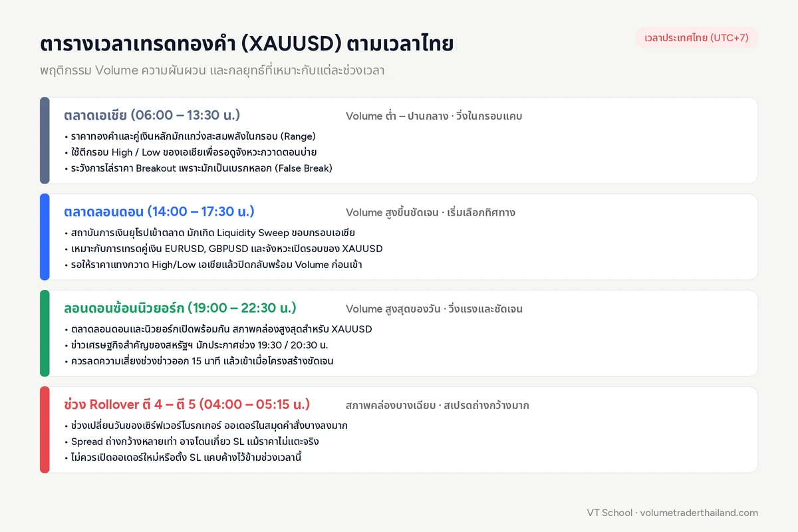
Task: Click the red color bar of the Rollover card
Action: [45, 430]
